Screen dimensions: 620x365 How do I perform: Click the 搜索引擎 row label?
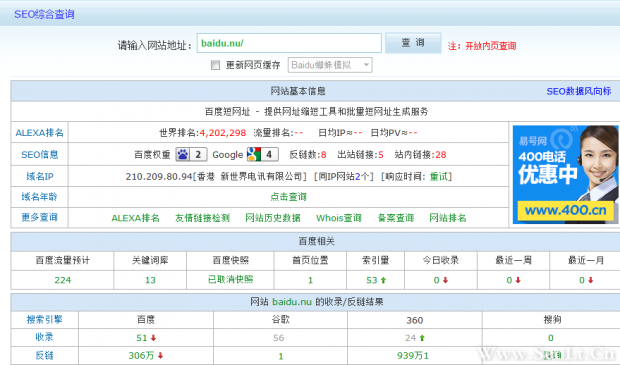click(x=44, y=320)
